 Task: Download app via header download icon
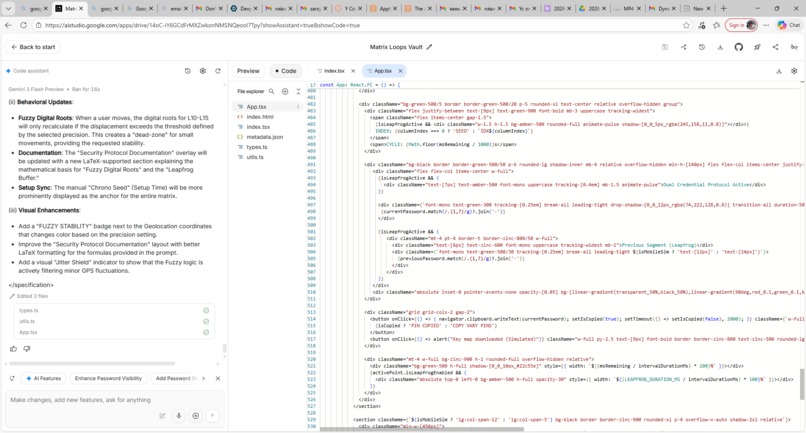pos(720,47)
